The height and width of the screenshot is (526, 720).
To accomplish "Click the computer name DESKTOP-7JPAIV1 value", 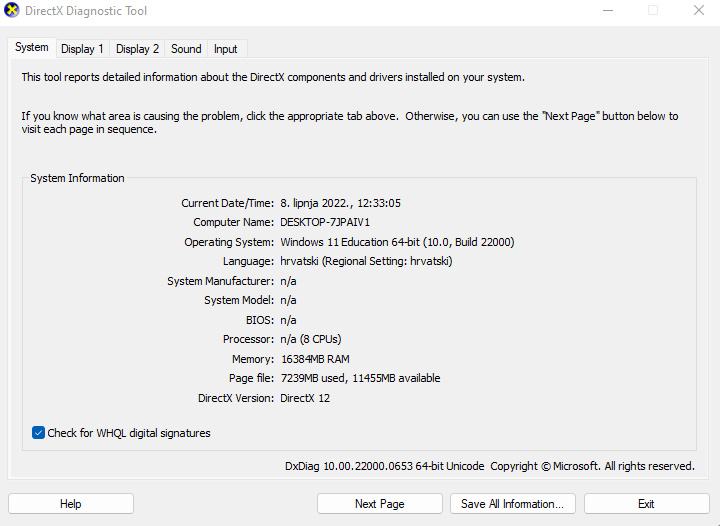I will click(325, 222).
